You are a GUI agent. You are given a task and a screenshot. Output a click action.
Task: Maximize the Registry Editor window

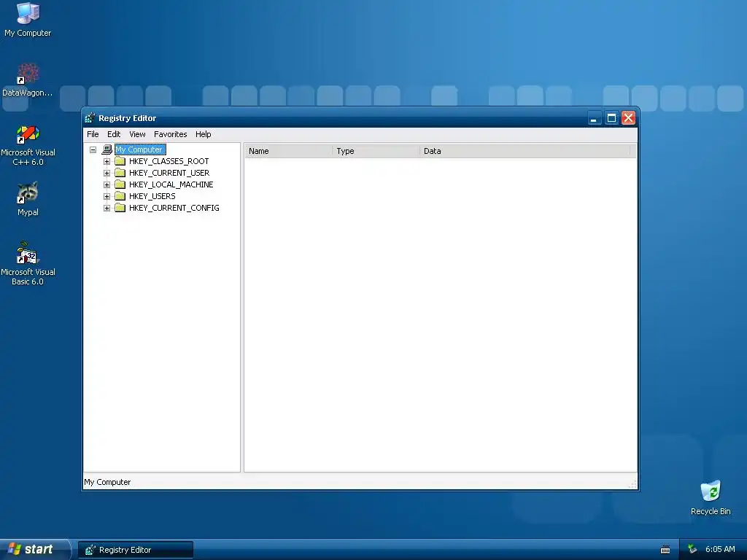tap(611, 118)
